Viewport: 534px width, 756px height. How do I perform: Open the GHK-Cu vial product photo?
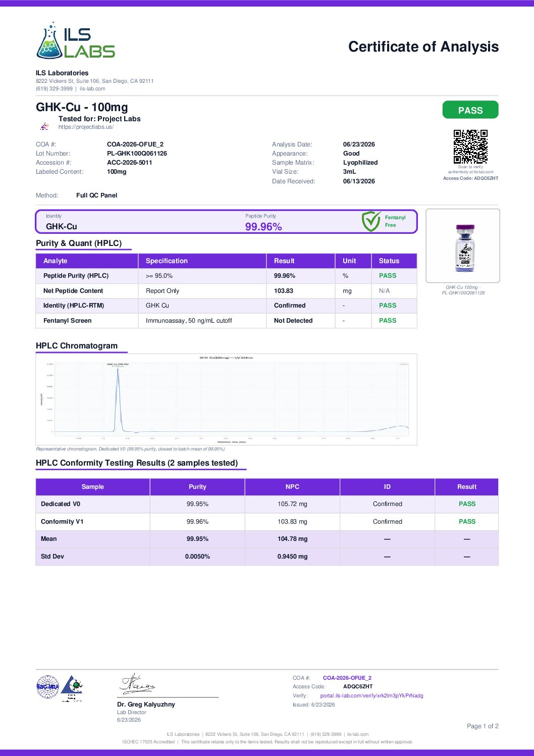(463, 246)
